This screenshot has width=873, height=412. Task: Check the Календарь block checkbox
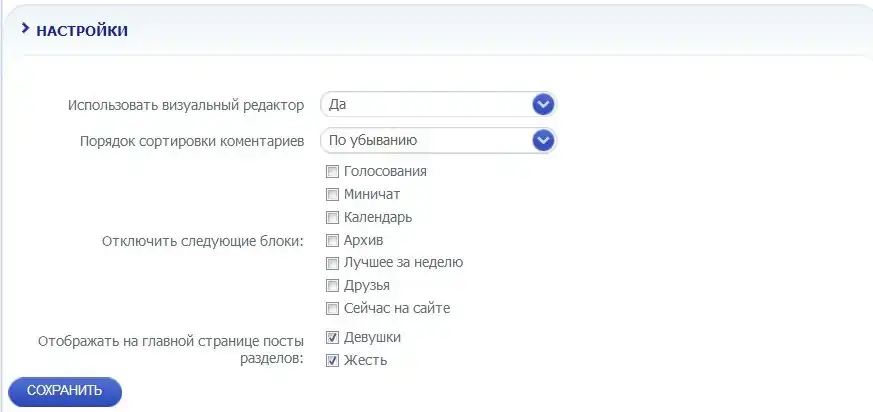click(x=333, y=217)
